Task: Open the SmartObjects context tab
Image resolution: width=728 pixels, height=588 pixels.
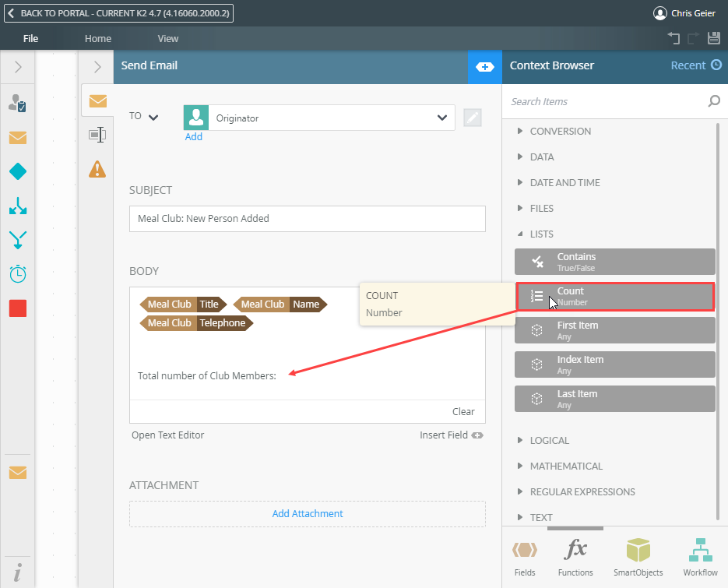Action: pos(638,556)
